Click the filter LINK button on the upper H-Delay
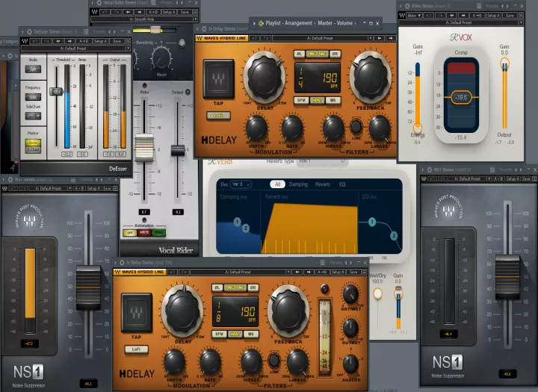Screen dimensions: 538x392 [356, 127]
